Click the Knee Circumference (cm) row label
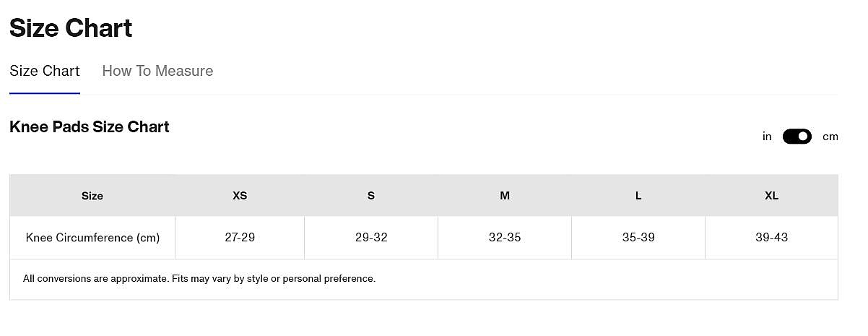 [x=92, y=238]
